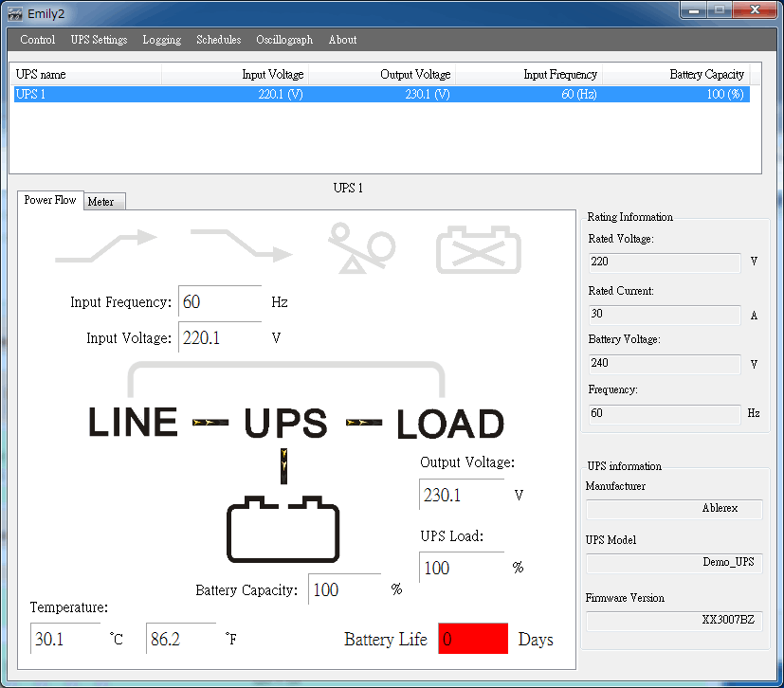
Task: Click the Emily2 application title icon
Action: point(14,12)
